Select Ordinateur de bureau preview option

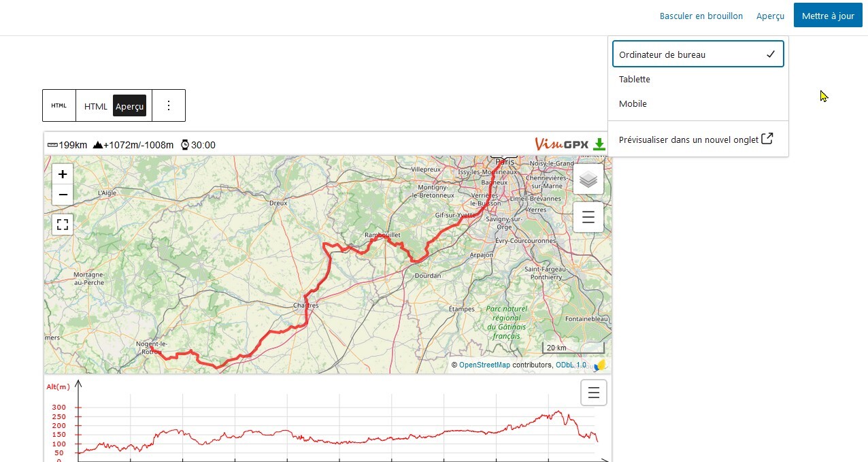coord(698,54)
